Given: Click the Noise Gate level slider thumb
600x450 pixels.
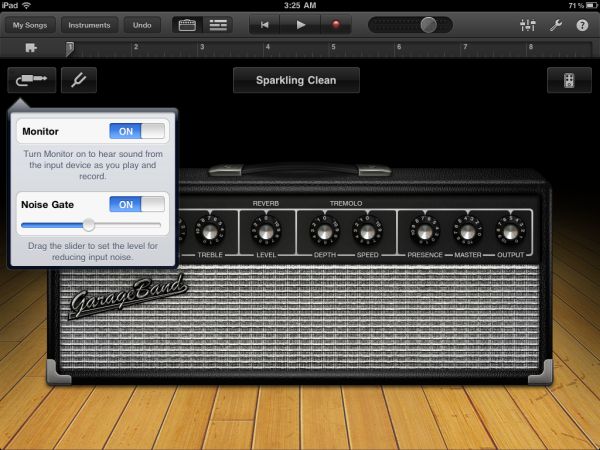Looking at the screenshot, I should 89,225.
